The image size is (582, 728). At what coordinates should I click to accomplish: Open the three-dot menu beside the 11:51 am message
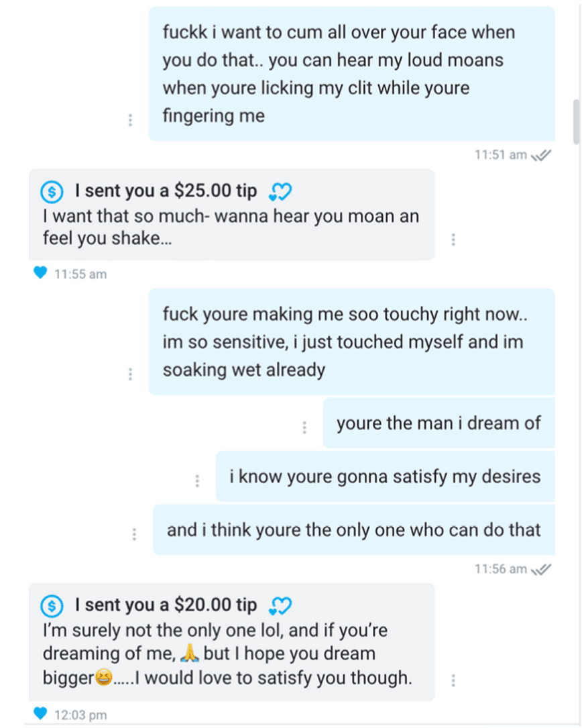click(131, 119)
